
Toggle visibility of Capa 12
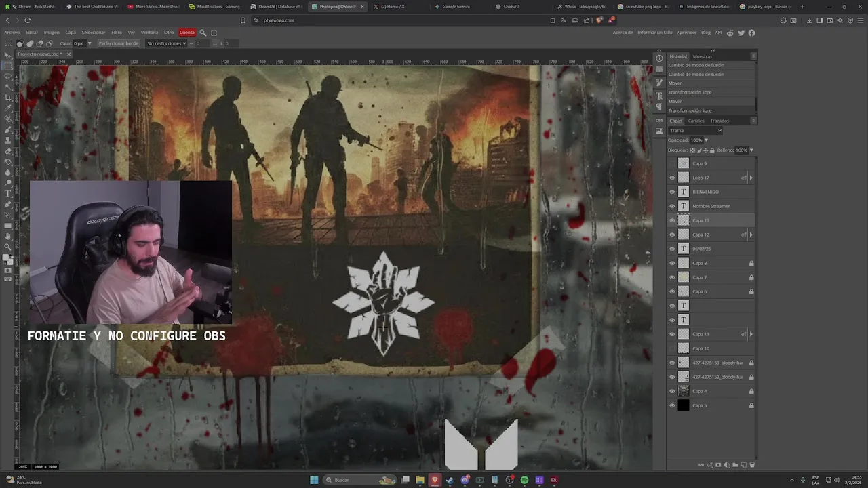pos(672,235)
